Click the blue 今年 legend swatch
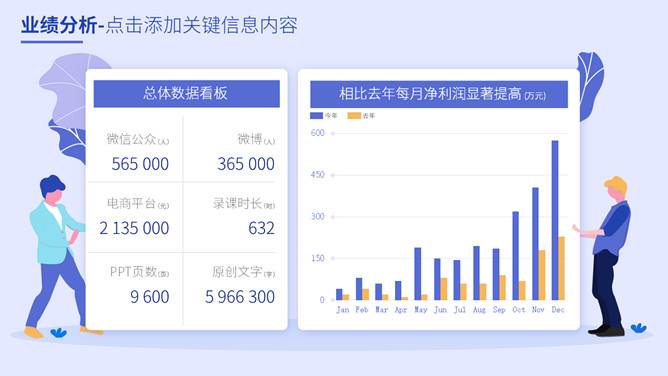The image size is (668, 376). tap(316, 115)
